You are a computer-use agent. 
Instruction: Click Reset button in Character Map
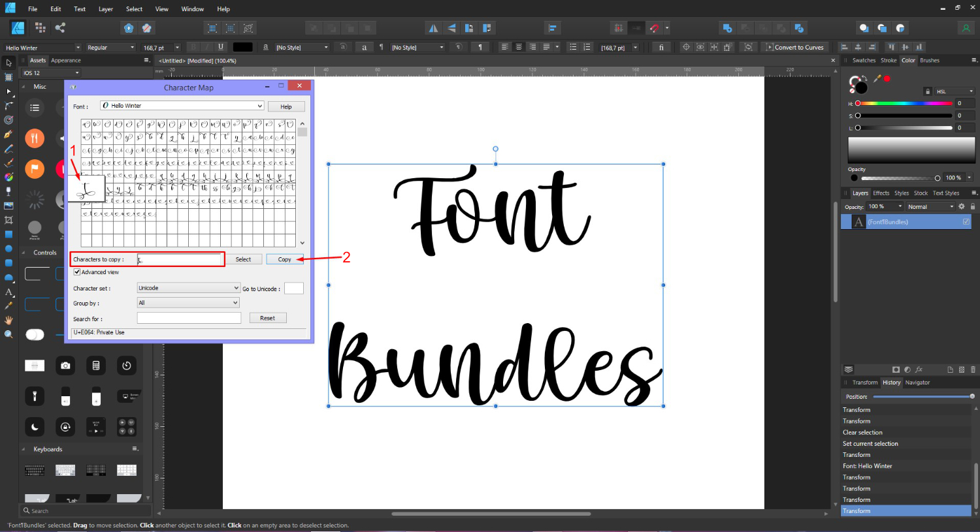(x=267, y=318)
